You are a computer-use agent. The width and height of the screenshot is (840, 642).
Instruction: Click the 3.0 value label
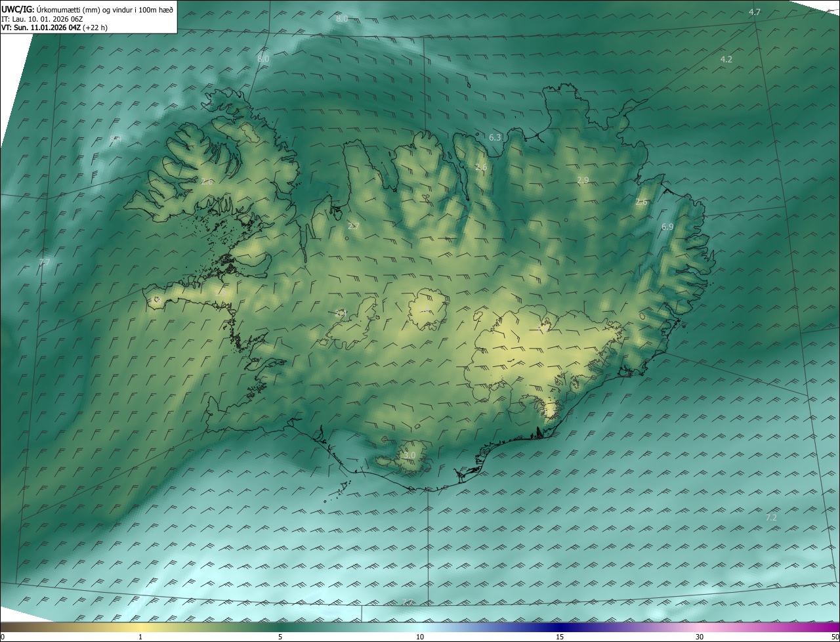point(409,455)
